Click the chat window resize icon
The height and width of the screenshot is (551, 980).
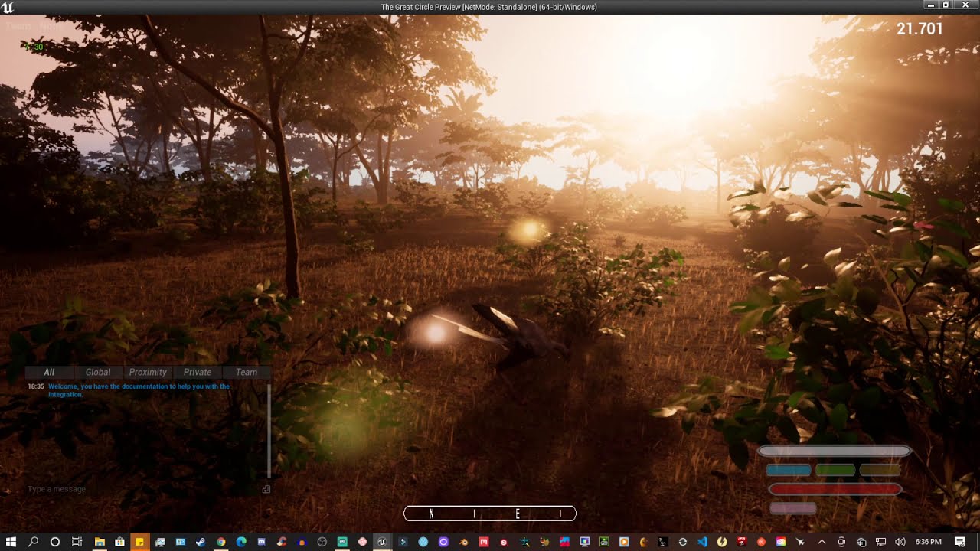(x=266, y=489)
